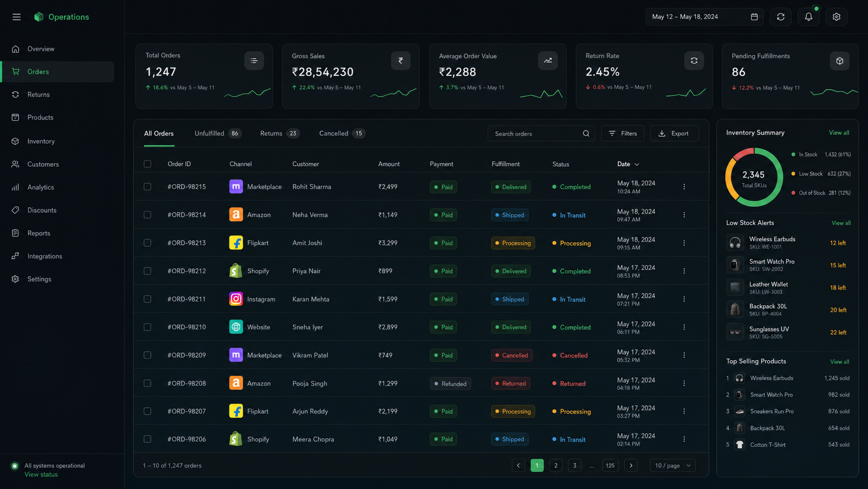Open Analytics in the sidebar
The image size is (868, 489).
pyautogui.click(x=58, y=187)
